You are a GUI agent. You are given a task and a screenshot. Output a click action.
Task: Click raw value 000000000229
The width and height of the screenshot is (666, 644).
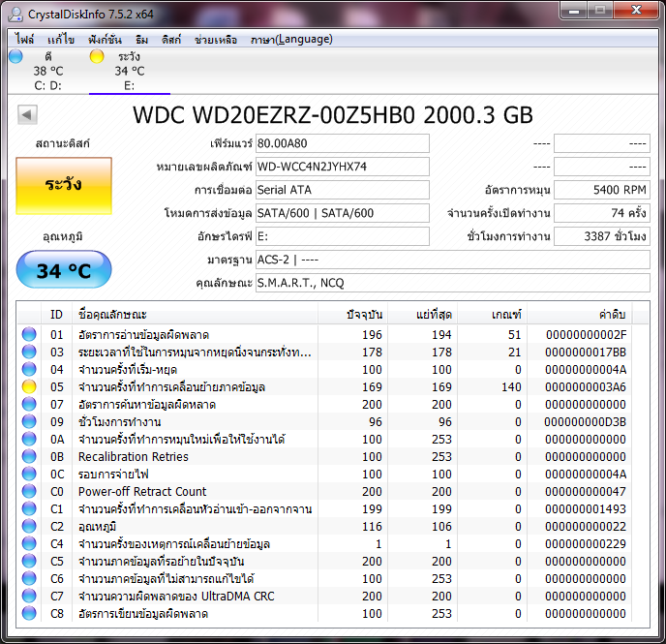(586, 543)
